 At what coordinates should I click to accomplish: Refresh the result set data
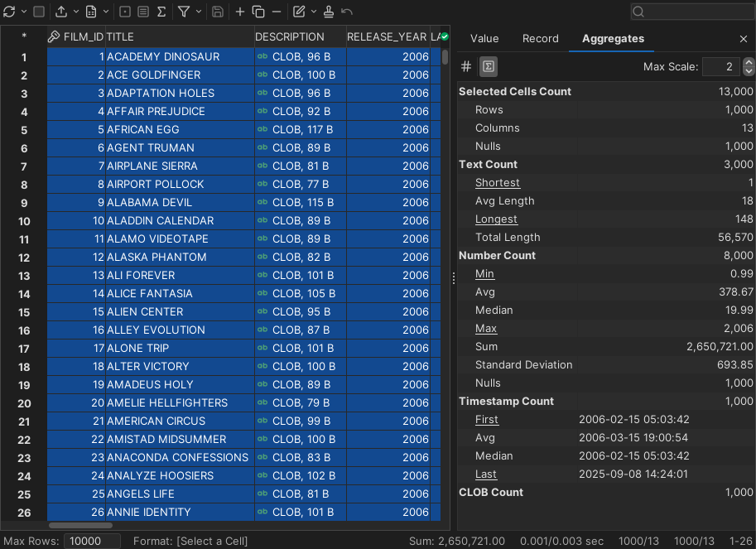tap(10, 12)
